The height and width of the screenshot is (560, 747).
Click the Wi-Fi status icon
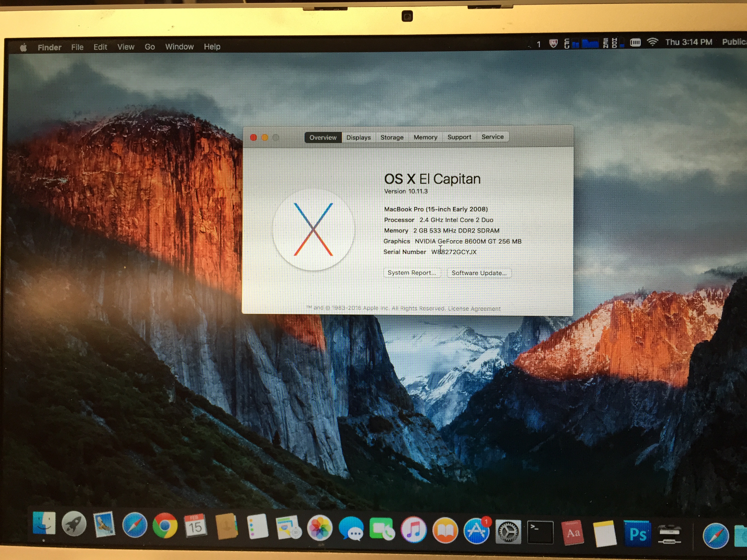coord(652,42)
